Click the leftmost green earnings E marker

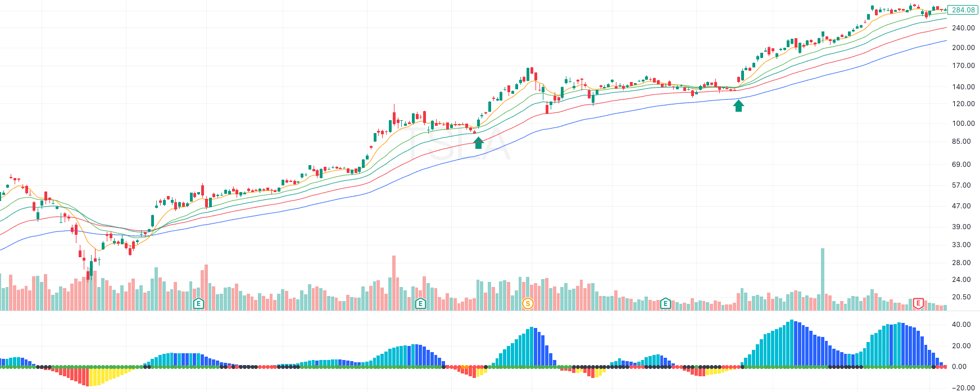click(x=198, y=304)
